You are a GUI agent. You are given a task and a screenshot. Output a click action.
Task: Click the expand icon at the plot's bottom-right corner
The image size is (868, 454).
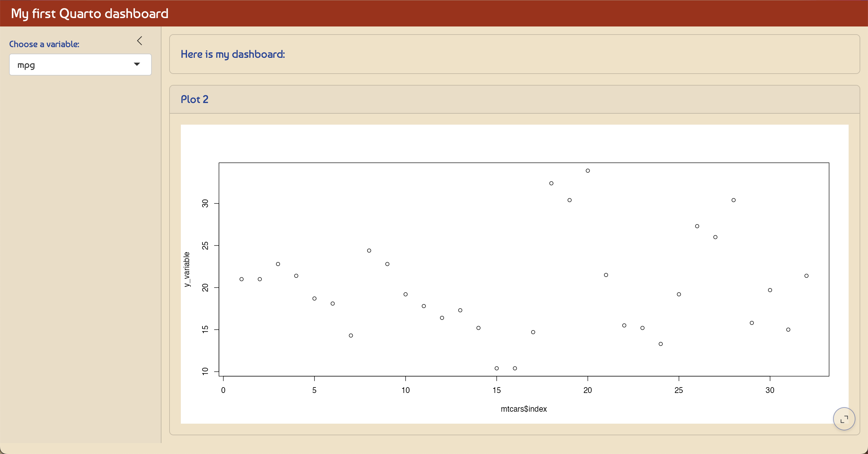(844, 418)
